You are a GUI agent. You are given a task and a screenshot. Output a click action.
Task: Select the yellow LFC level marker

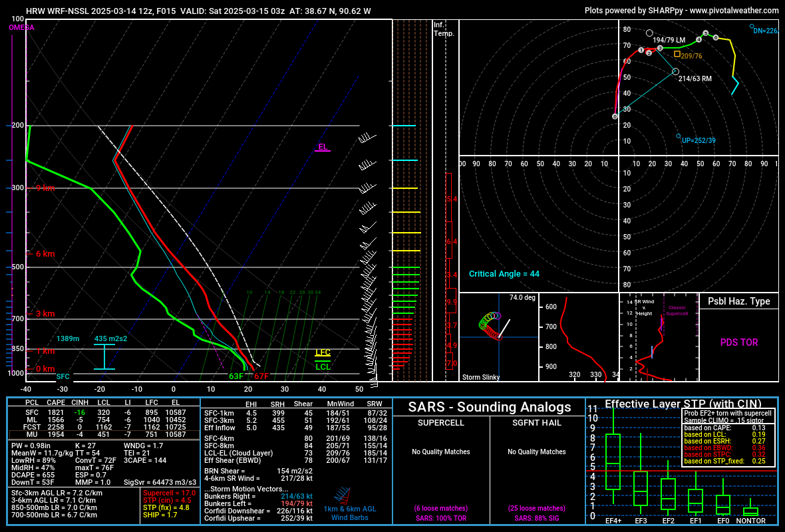click(x=323, y=353)
